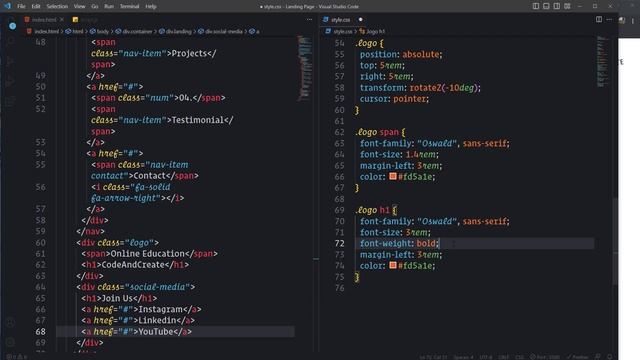
Task: Switch to the dimmed yellow-icon tab beside index.html
Action: click(x=85, y=20)
